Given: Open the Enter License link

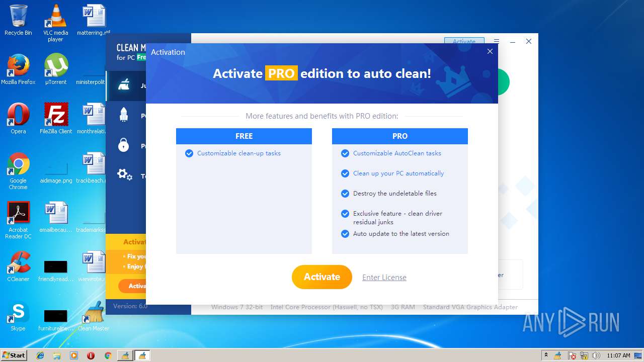Looking at the screenshot, I should click(384, 278).
